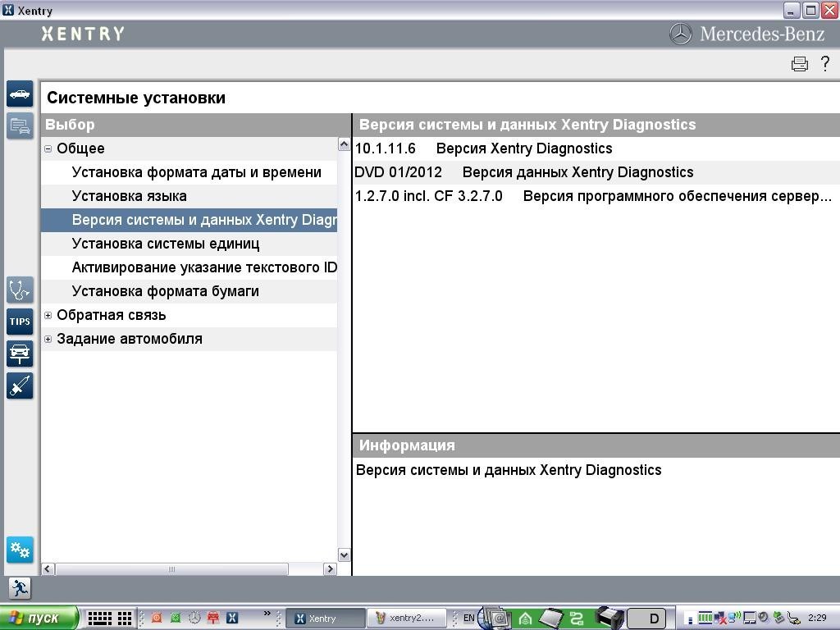
Task: Click the 10.1.11.6 version row
Action: [596, 148]
